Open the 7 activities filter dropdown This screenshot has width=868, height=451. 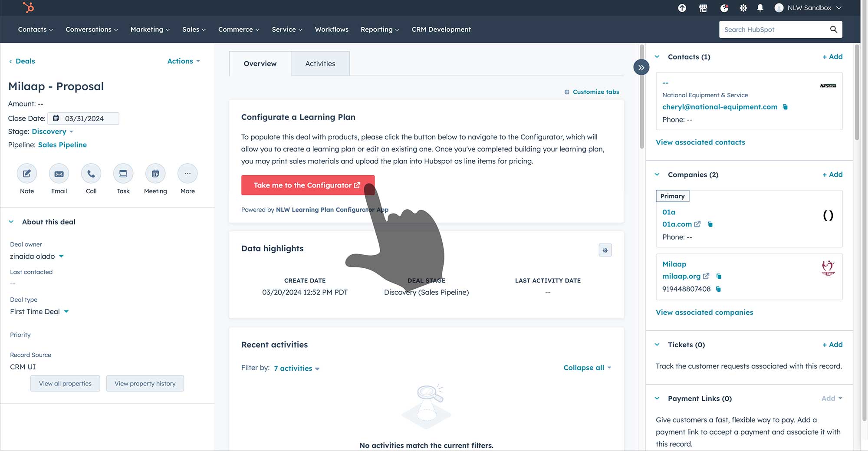pyautogui.click(x=296, y=368)
